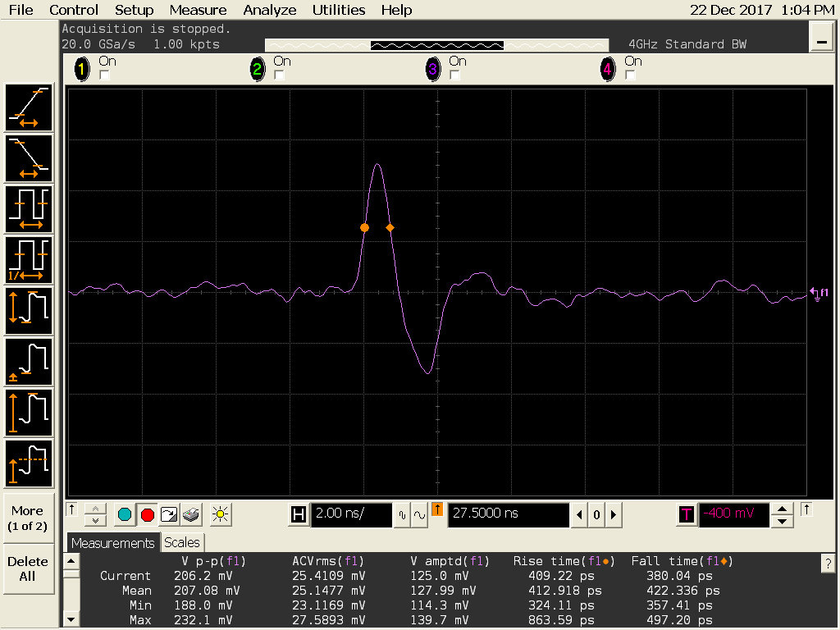The height and width of the screenshot is (630, 840).
Task: Click the timebase 2.00 ns/ field
Action: point(351,515)
